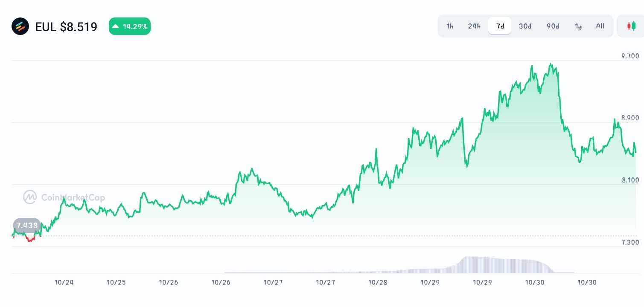Click the 7.300 y-axis label
The image size is (644, 307).
pyautogui.click(x=630, y=242)
